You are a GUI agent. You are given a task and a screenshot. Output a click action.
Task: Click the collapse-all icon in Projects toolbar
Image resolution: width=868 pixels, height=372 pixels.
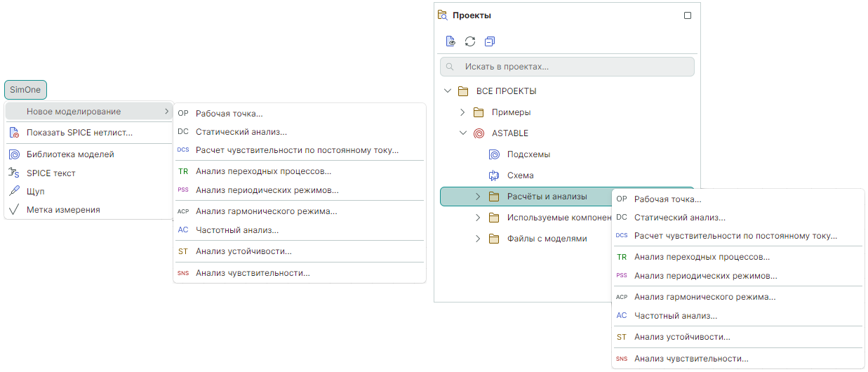[x=490, y=41]
